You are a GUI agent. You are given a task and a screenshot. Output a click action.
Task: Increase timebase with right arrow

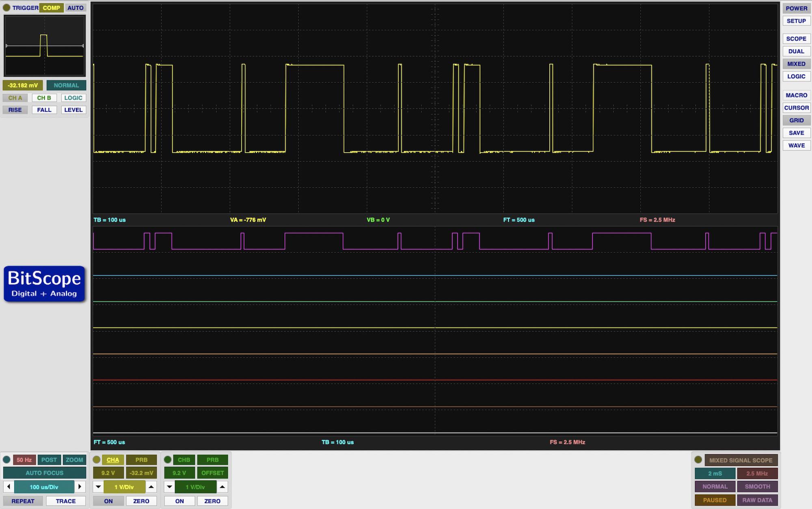(80, 487)
